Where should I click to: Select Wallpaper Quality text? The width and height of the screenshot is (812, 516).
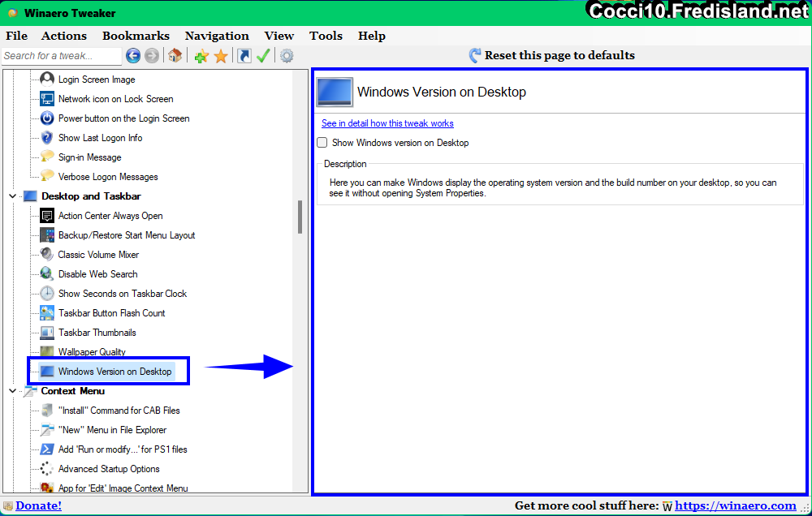click(x=92, y=352)
